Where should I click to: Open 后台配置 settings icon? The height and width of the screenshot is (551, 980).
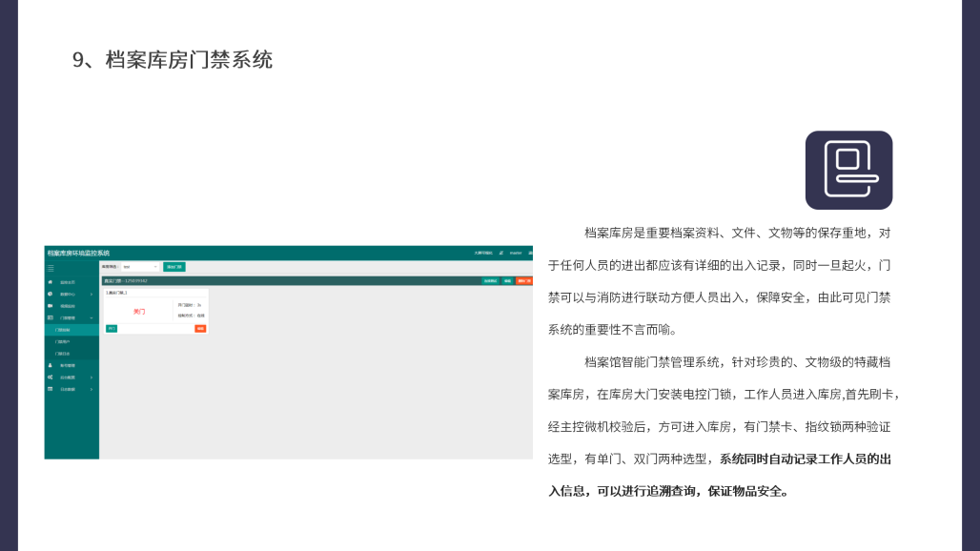pos(51,378)
